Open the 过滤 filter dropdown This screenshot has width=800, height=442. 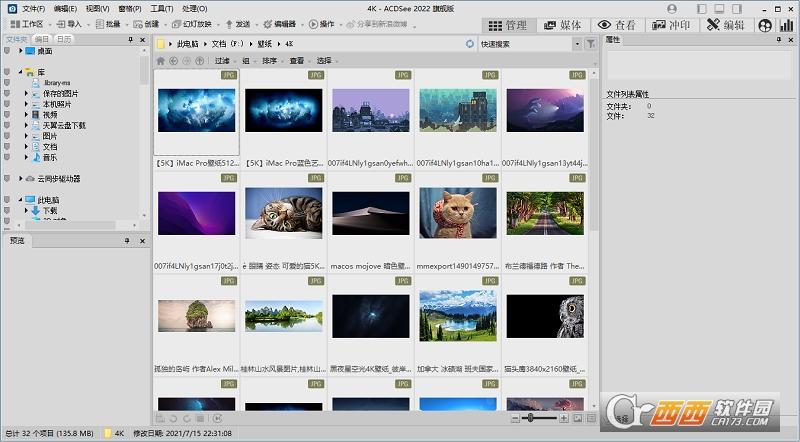224,61
